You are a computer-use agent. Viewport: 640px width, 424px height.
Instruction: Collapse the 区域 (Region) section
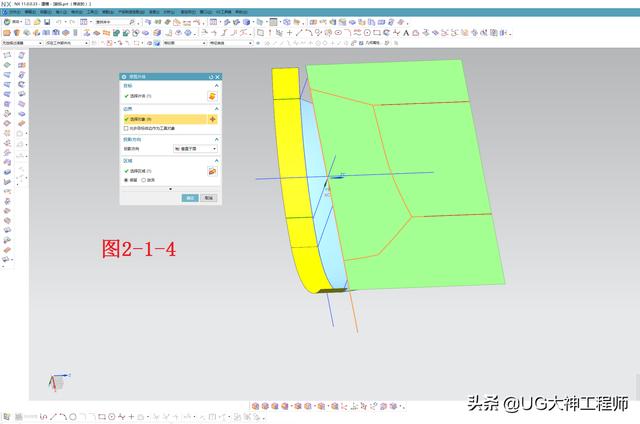[x=216, y=160]
